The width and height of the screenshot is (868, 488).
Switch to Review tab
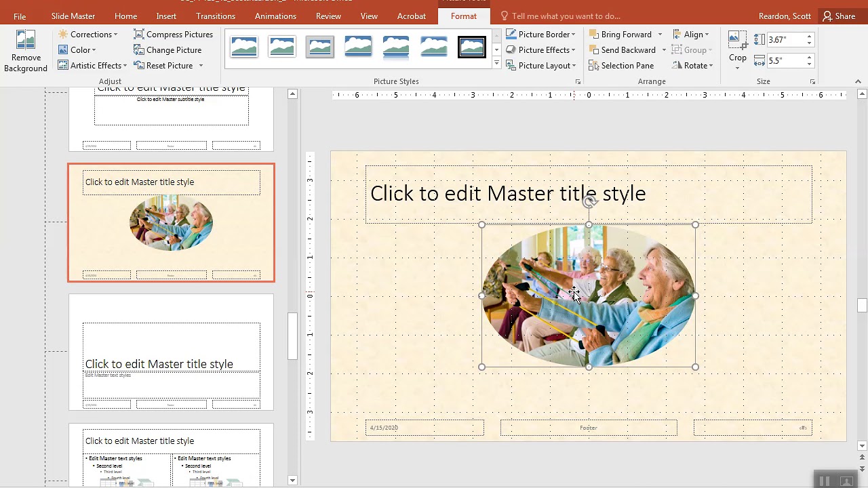(x=328, y=16)
